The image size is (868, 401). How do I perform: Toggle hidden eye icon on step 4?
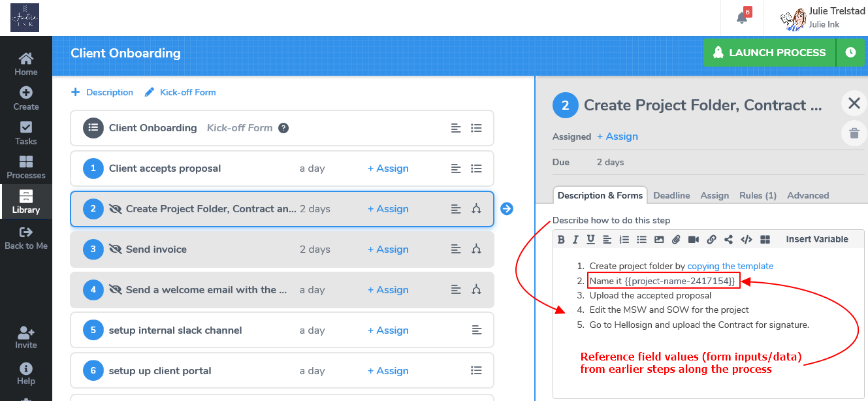pyautogui.click(x=116, y=290)
